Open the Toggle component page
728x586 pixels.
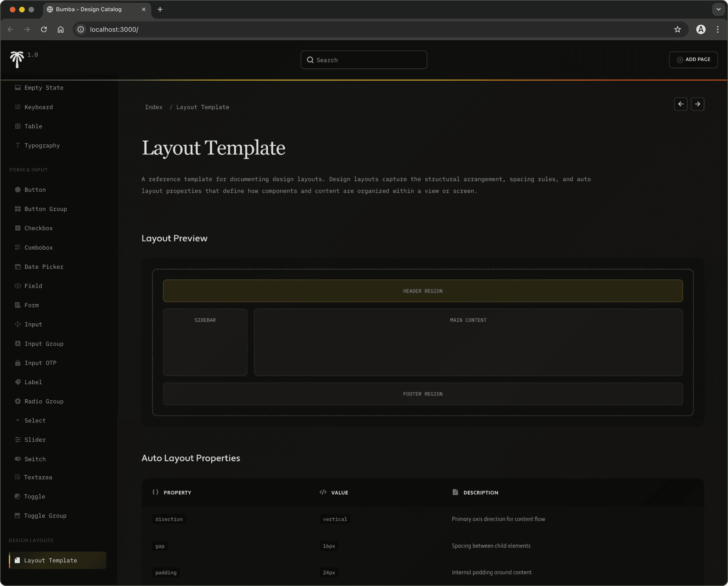pyautogui.click(x=35, y=496)
